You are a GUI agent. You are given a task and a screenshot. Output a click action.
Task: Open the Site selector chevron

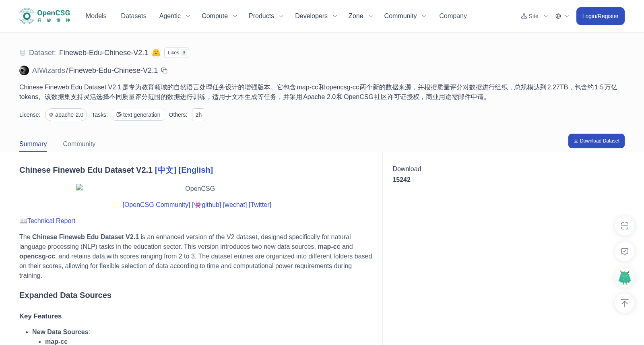coord(546,16)
